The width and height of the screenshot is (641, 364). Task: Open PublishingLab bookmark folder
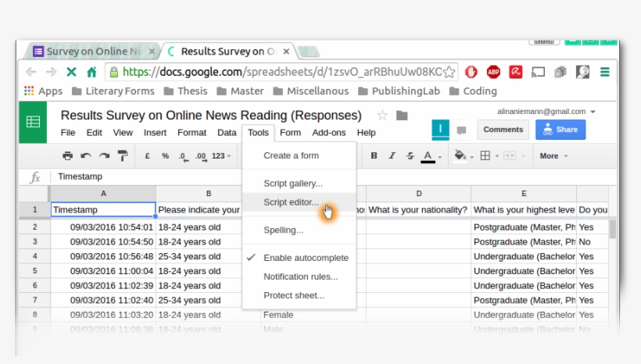[x=399, y=91]
